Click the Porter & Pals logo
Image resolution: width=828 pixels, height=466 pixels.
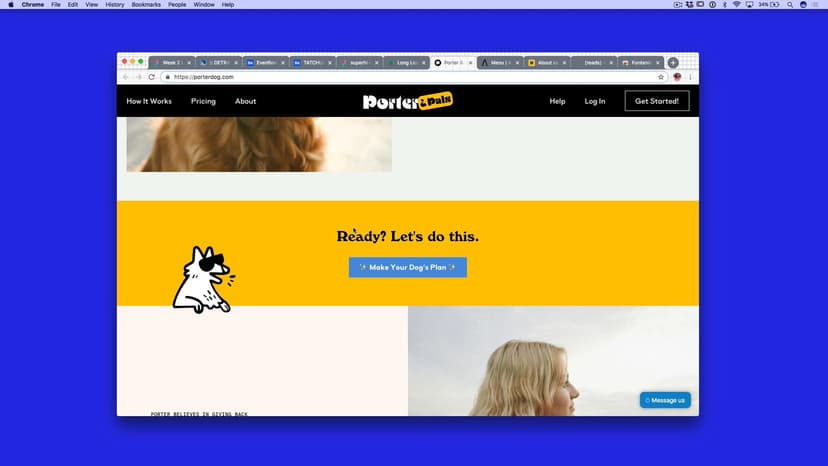[408, 101]
